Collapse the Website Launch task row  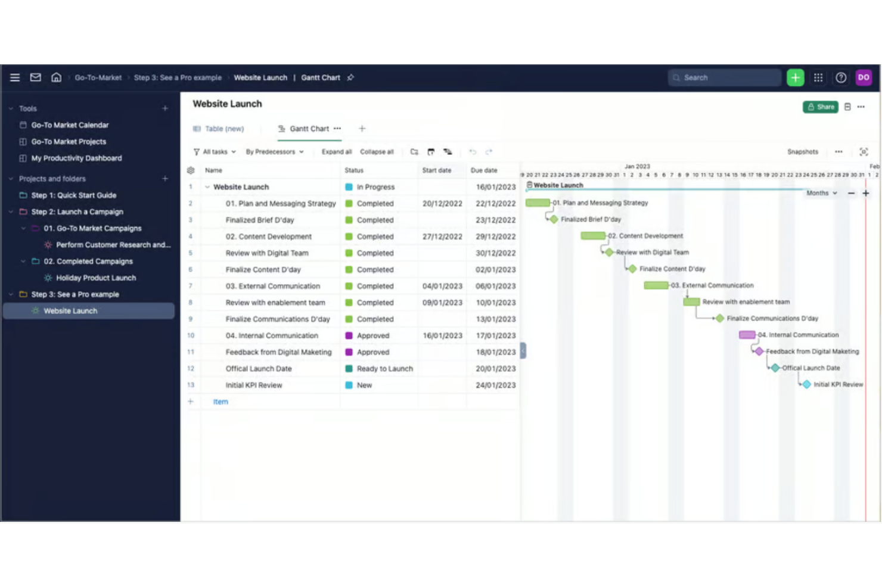(x=207, y=187)
